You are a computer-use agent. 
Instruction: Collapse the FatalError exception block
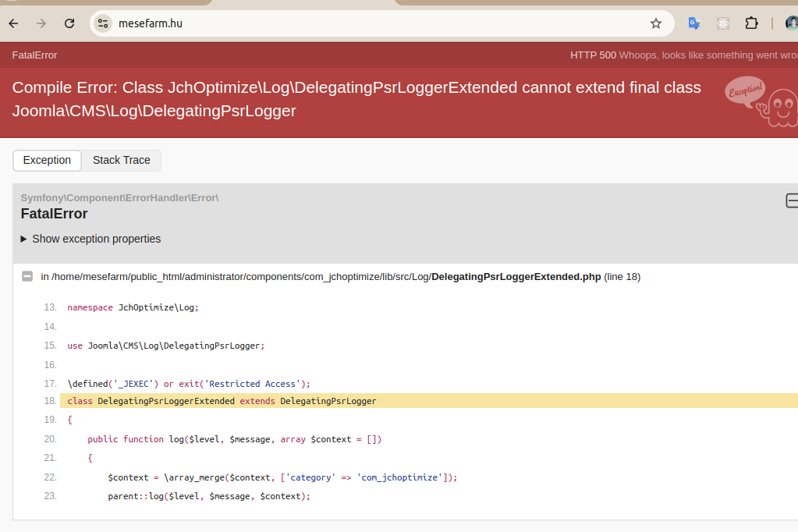click(791, 201)
